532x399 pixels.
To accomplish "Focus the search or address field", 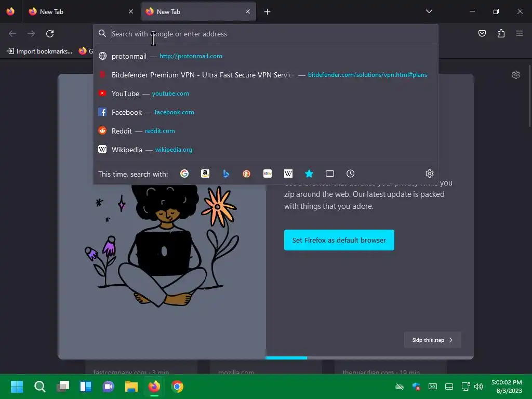I will tap(265, 34).
